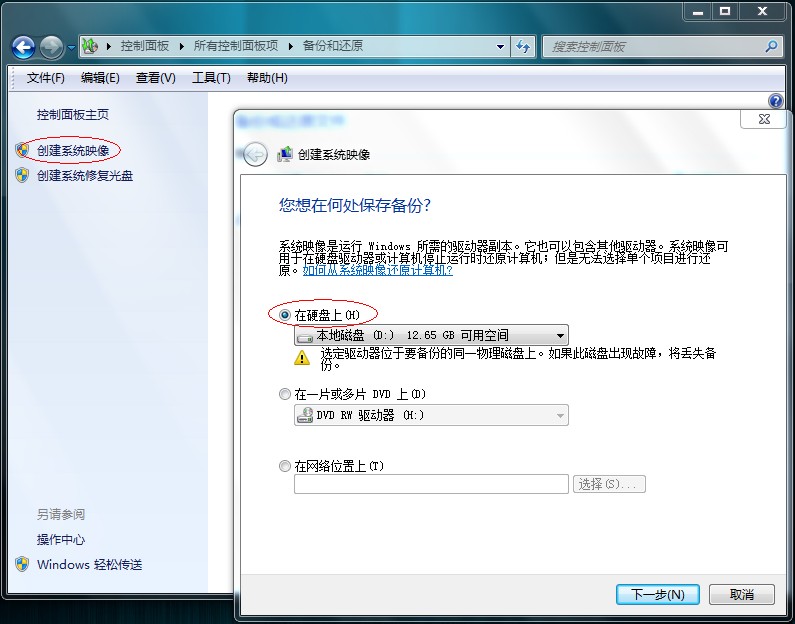Click the Explorer forward arrow button
The width and height of the screenshot is (795, 624).
coord(51,48)
